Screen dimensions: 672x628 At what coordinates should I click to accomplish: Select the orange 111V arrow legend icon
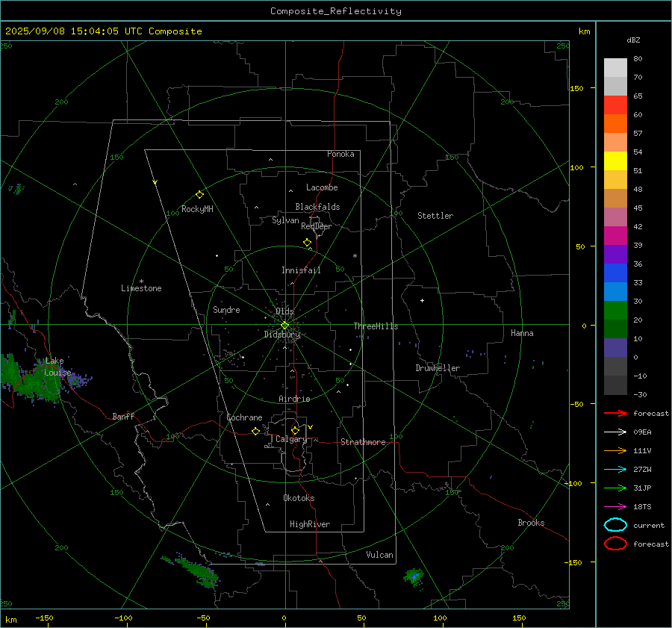click(615, 450)
